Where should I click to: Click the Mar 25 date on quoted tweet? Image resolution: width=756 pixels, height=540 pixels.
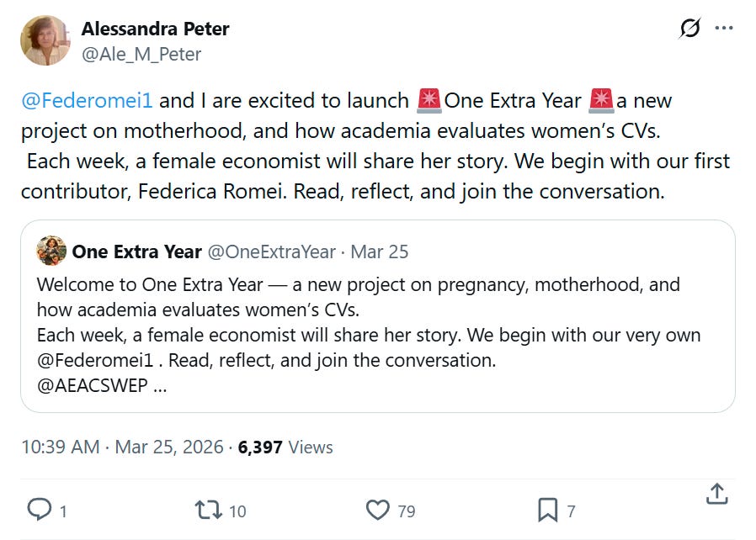379,251
